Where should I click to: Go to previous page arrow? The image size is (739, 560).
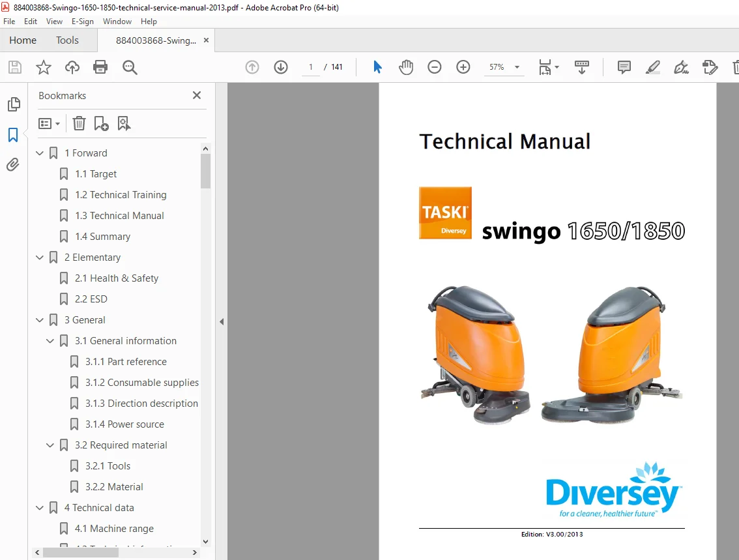[x=252, y=67]
